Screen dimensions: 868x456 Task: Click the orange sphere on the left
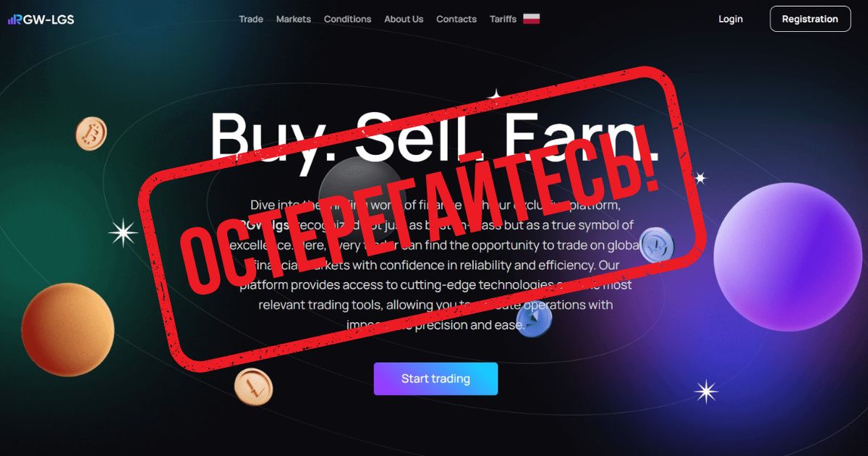(68, 330)
